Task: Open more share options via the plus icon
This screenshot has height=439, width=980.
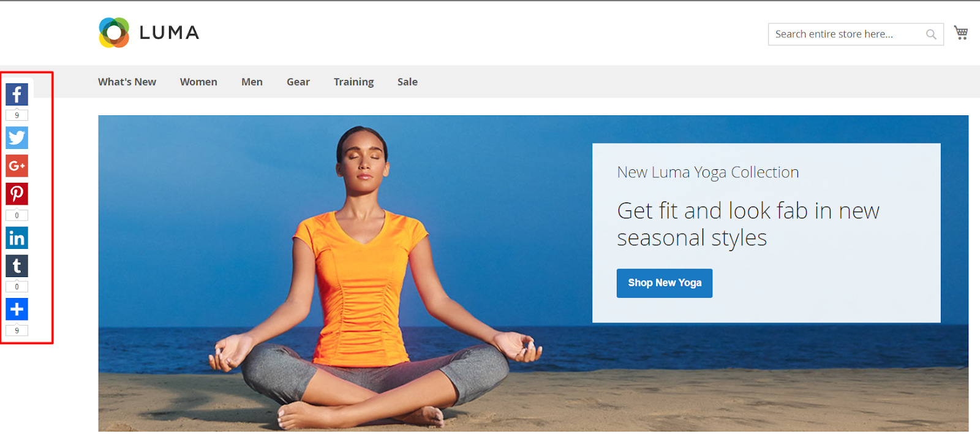Action: point(17,310)
